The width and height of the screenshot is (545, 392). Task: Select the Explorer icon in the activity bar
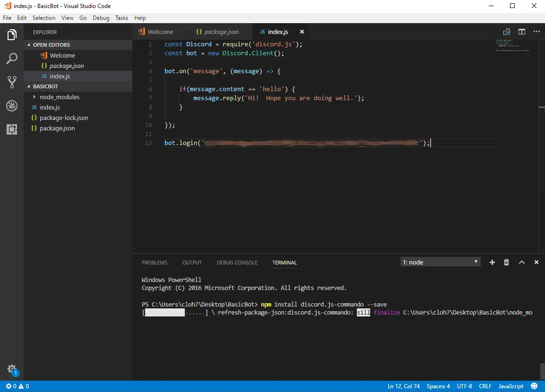[11, 34]
